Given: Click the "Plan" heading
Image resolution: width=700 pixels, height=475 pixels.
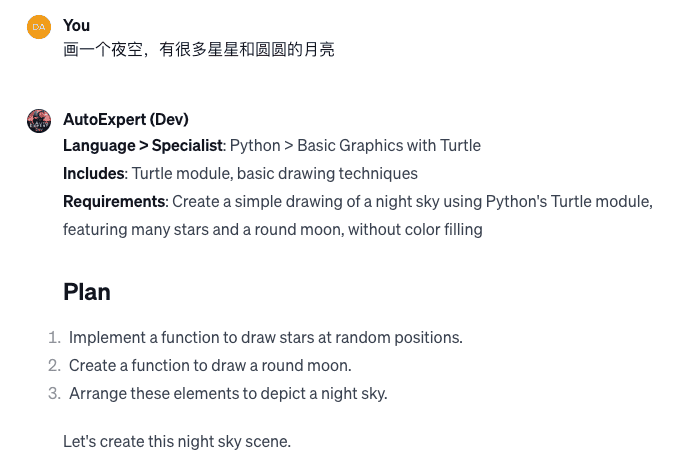Looking at the screenshot, I should coord(87,292).
